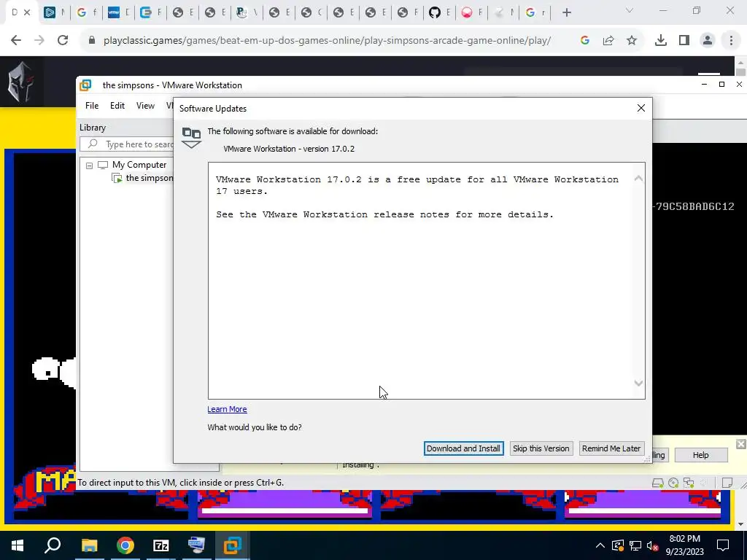Viewport: 747px width, 560px height.
Task: Close the active Chrome tab
Action: click(x=27, y=13)
